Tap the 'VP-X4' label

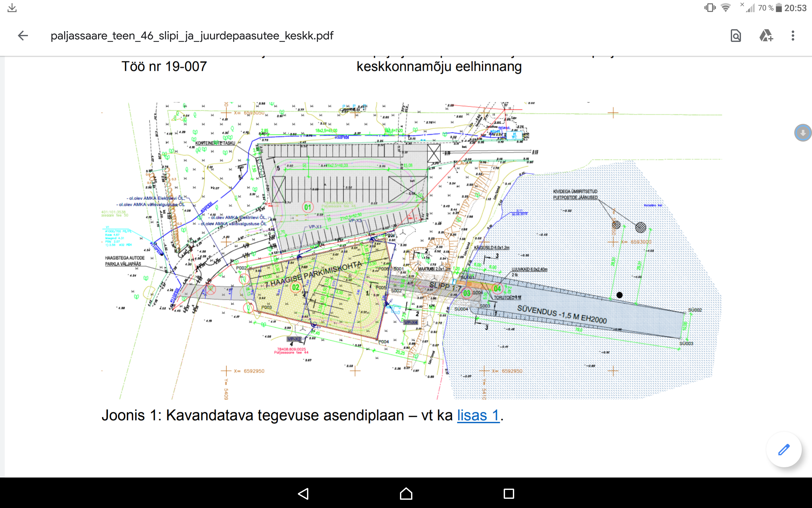(411, 323)
